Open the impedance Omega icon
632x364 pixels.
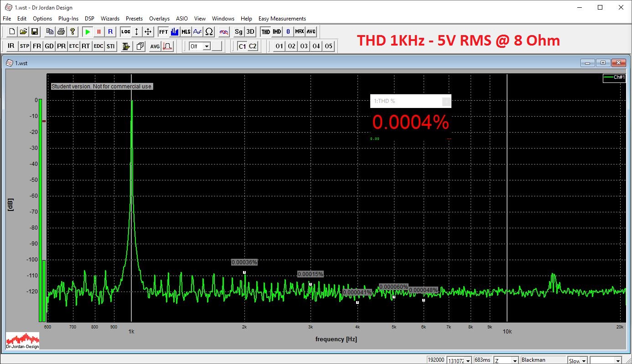[x=209, y=32]
